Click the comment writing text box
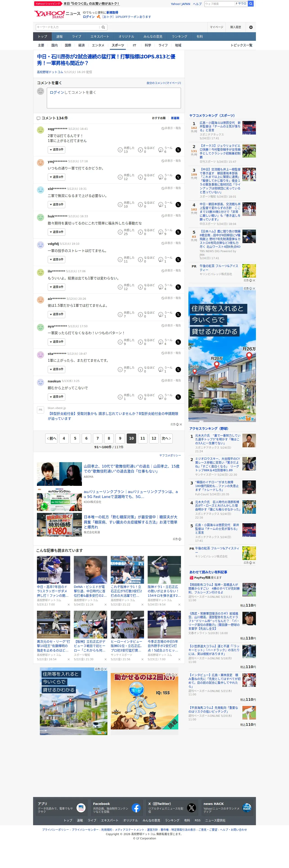Image resolution: width=289 pixels, height=868 pixels. click(x=114, y=98)
